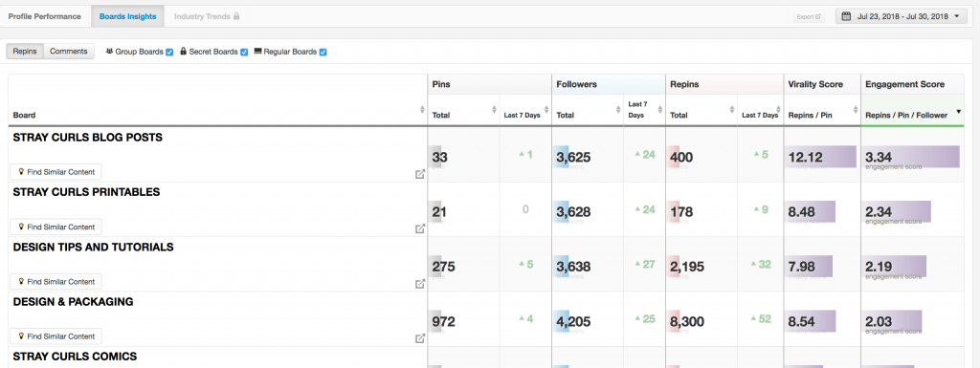Image resolution: width=980 pixels, height=368 pixels.
Task: Click the 27 followers last 7 days cell
Action: click(x=645, y=265)
